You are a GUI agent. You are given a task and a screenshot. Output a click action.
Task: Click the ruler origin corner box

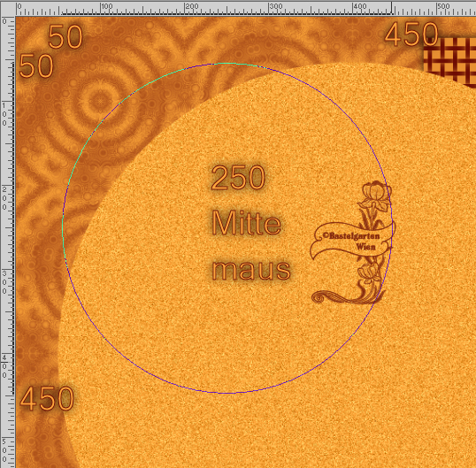[x=8, y=8]
